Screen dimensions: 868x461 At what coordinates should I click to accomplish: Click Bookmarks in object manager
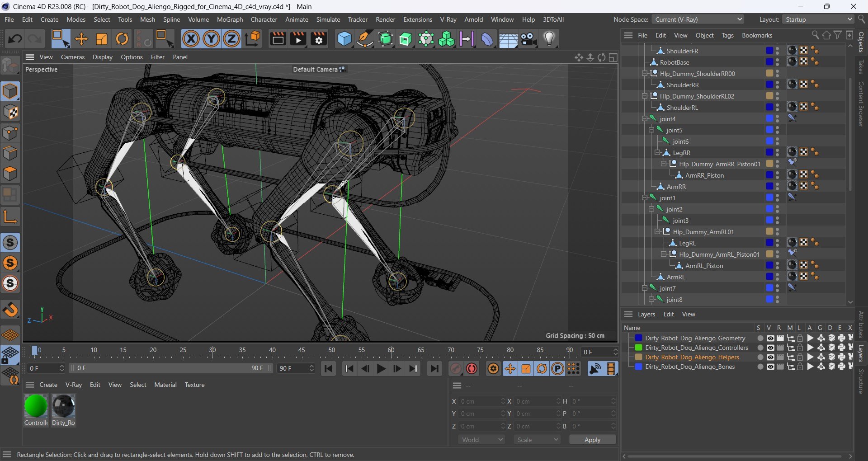pos(757,35)
